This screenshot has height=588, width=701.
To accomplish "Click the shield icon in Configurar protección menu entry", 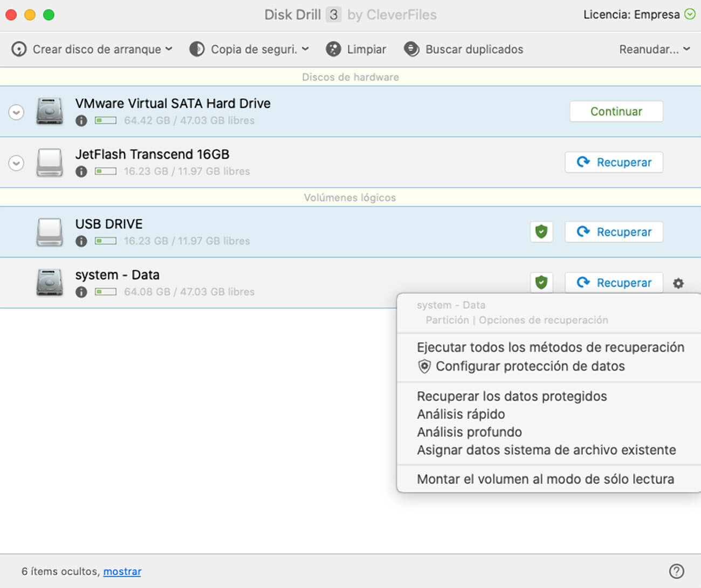I will 424,366.
